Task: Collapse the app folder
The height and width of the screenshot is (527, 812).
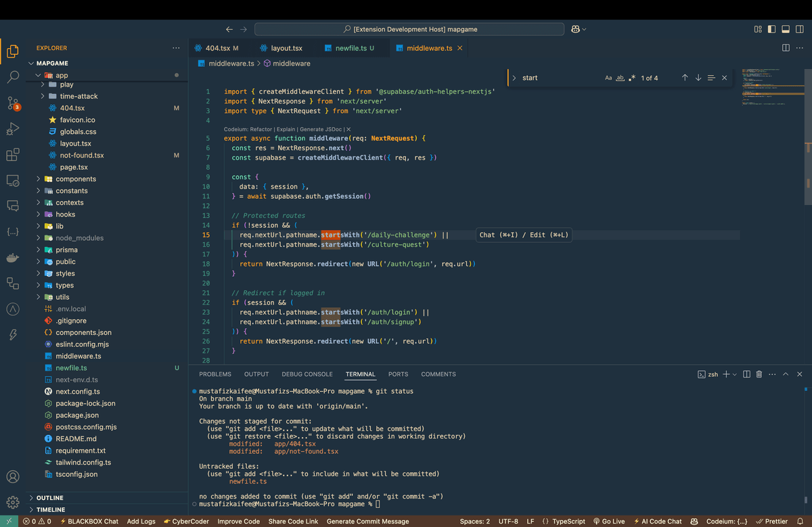Action: 61,75
